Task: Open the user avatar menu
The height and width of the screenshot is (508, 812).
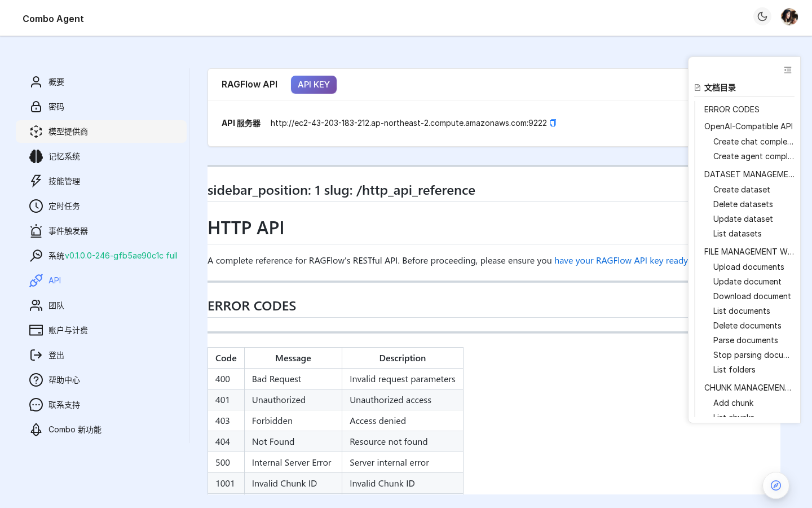Action: tap(789, 17)
